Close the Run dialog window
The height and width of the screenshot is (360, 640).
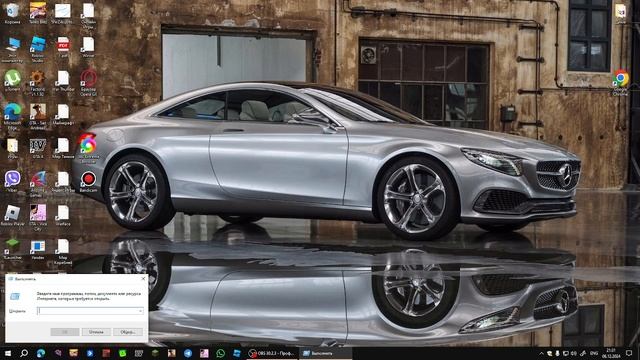[x=143, y=279]
